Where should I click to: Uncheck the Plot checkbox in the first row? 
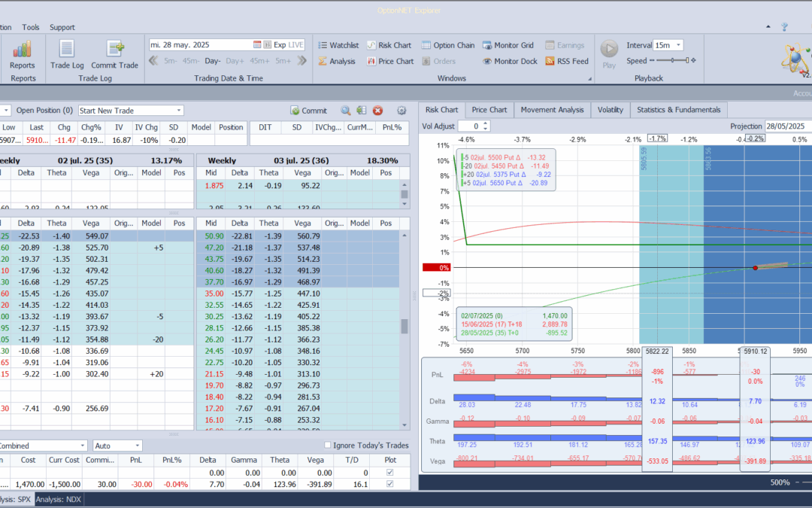(389, 473)
